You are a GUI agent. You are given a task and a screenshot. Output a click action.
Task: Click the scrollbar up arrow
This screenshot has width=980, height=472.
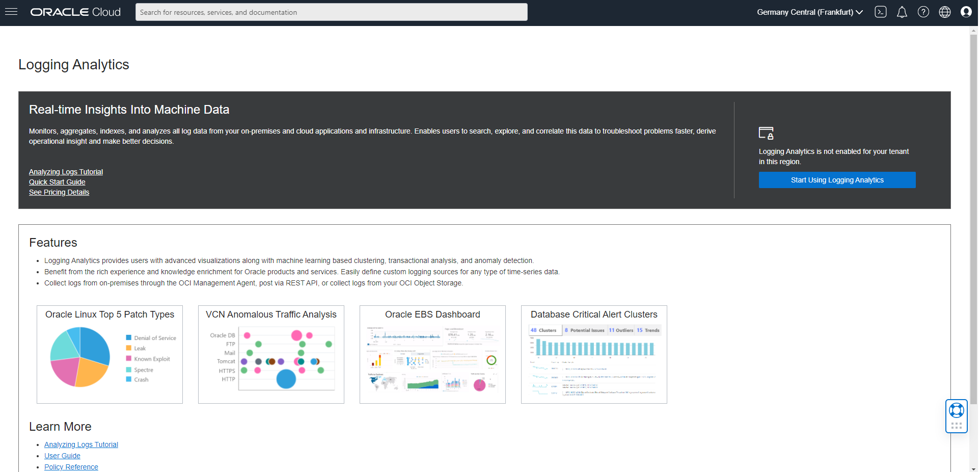click(974, 31)
